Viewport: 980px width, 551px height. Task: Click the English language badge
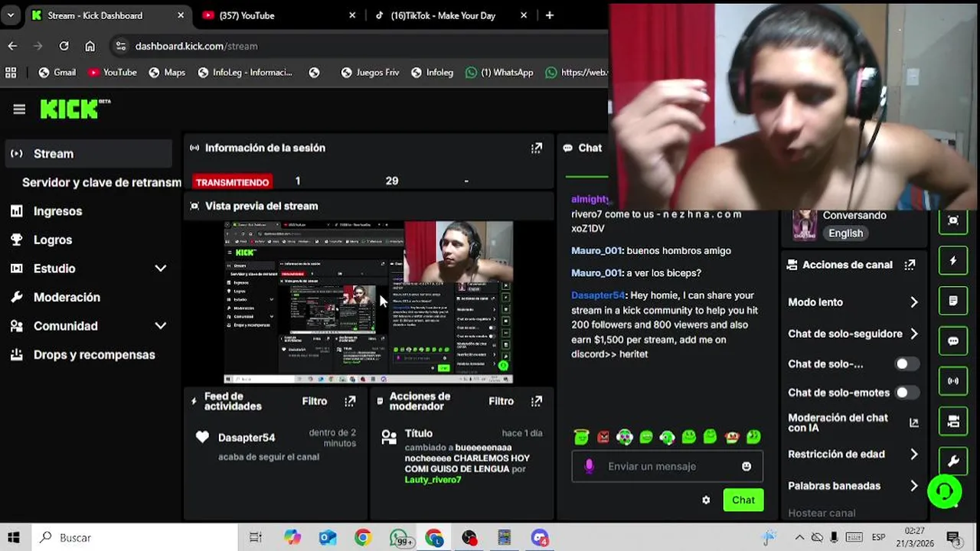coord(846,233)
